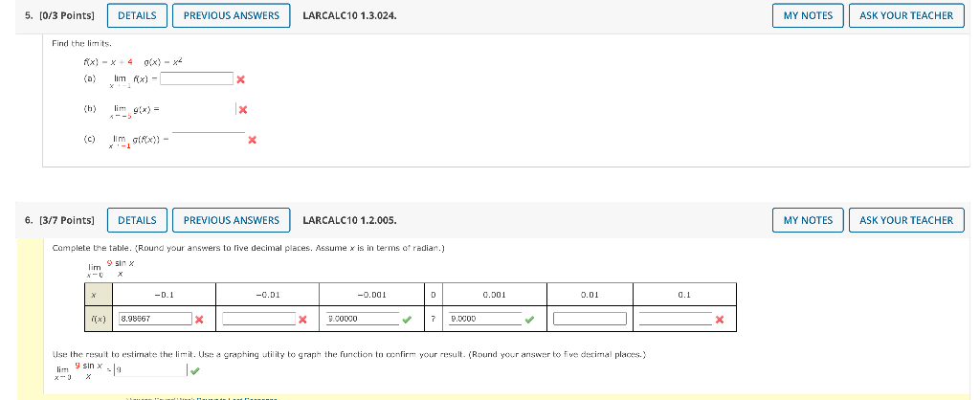This screenshot has height=400, width=980.
Task: Click the green checkmark beside the limit estimate
Action: [195, 370]
